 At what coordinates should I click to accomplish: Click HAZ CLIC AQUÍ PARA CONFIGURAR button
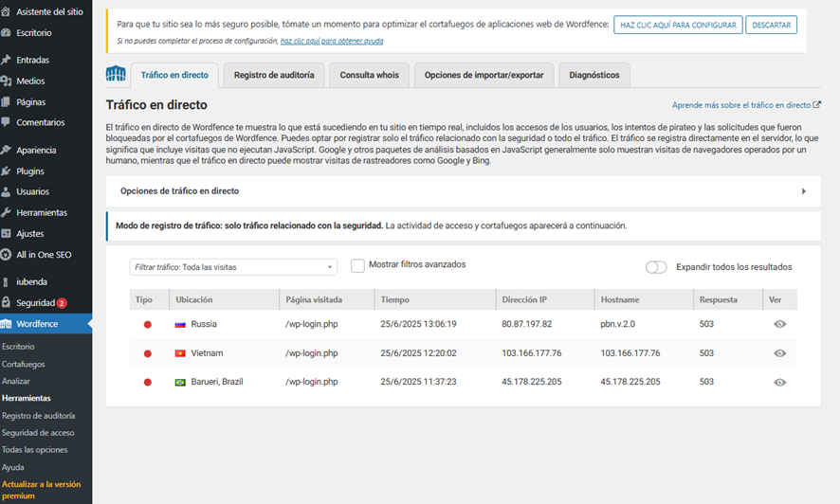tap(678, 26)
